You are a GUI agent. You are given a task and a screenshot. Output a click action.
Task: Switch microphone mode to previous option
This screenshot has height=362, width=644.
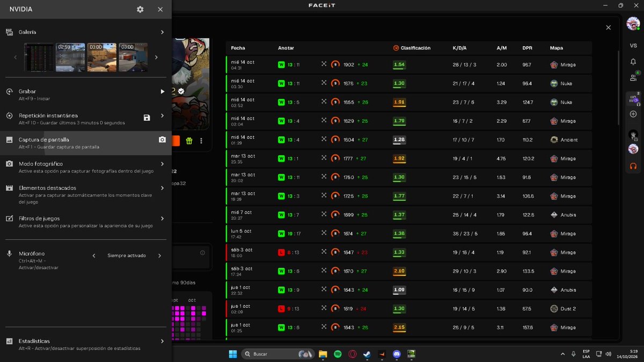click(x=94, y=256)
